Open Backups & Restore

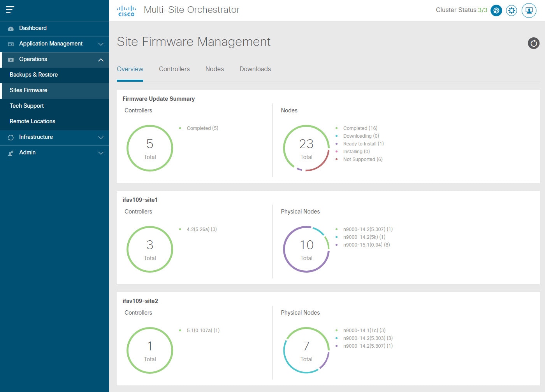[54, 75]
